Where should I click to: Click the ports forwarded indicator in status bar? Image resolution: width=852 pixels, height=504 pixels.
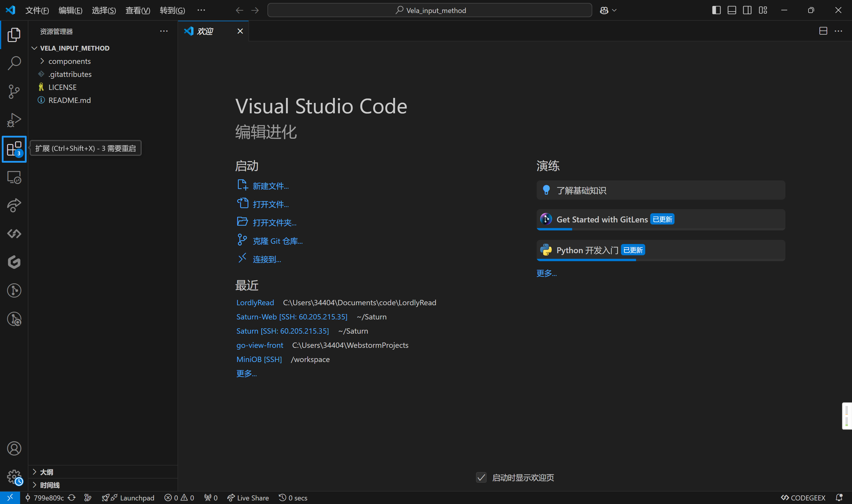tap(211, 497)
